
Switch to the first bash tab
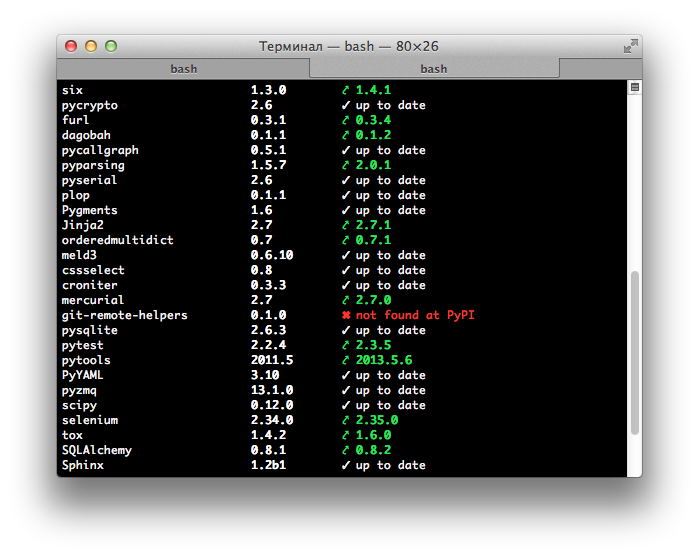point(183,69)
